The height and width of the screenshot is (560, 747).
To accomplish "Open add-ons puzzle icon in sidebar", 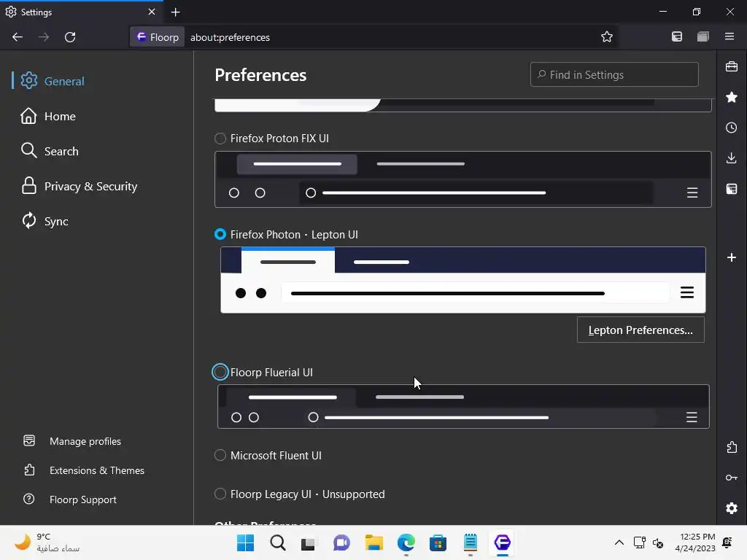I will 732,447.
